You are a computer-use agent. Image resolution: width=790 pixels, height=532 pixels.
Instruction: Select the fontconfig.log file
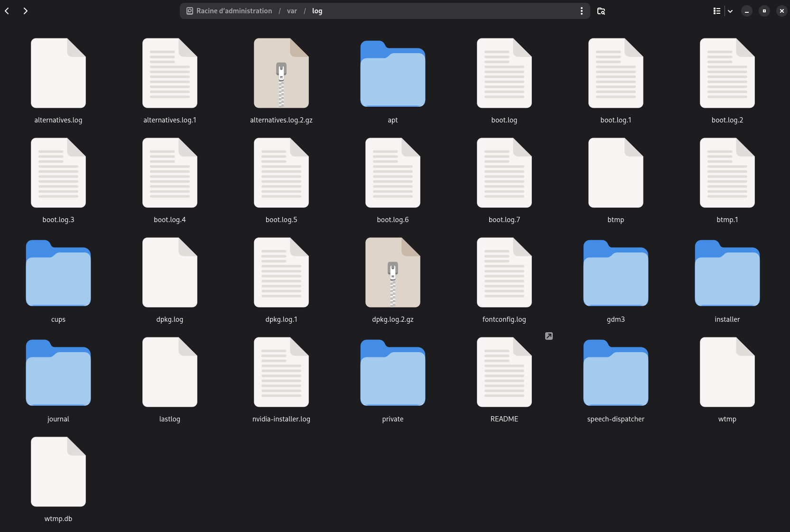(x=504, y=272)
